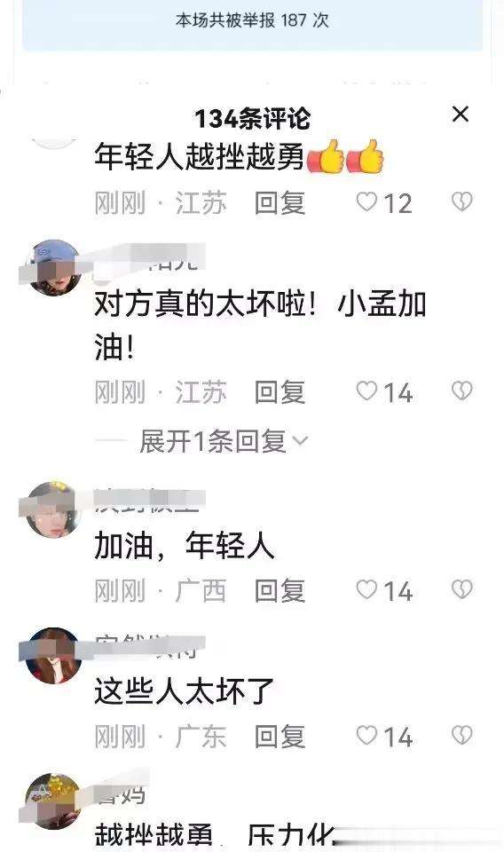Open avatar of 加油，年轻人 commenter
Image resolution: width=504 pixels, height=852 pixels.
(x=53, y=509)
